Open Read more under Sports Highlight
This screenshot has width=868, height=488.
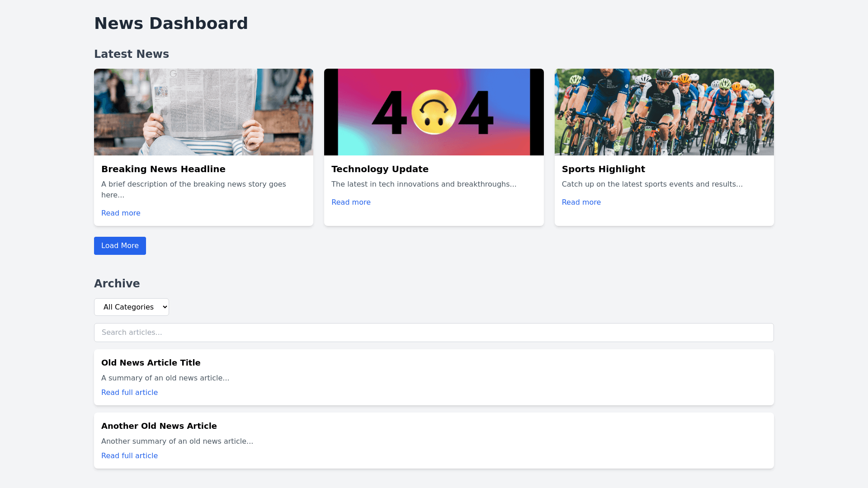[581, 202]
